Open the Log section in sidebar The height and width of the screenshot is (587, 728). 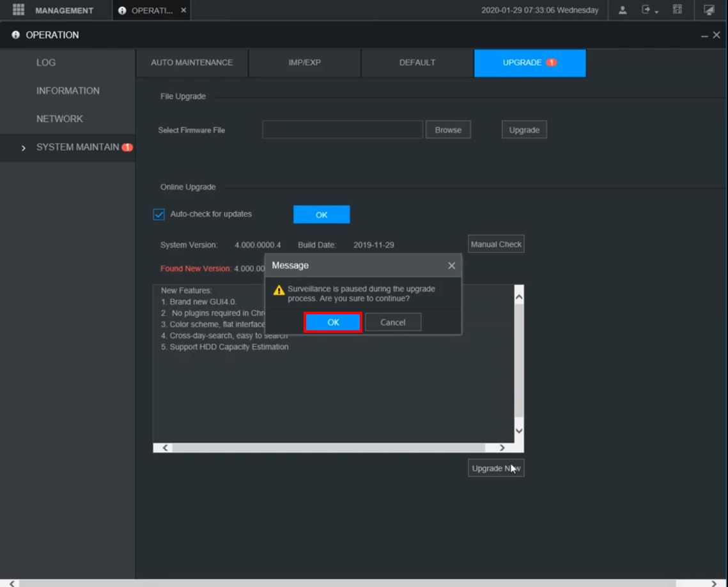pyautogui.click(x=46, y=63)
